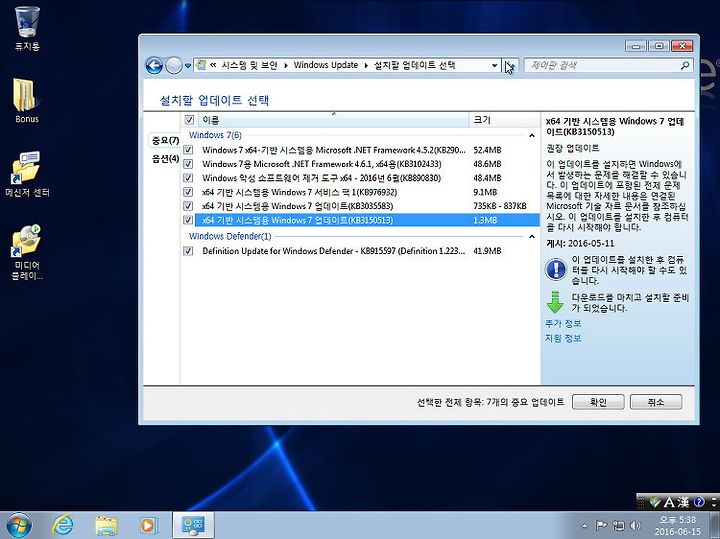Click the IME 'A' language mode indicator
The width and height of the screenshot is (720, 539).
(669, 502)
